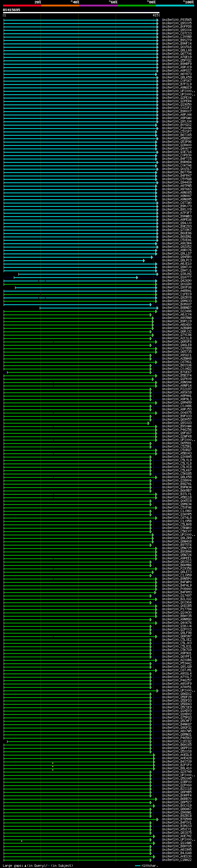Click the UniRef100_B4JG48 hit
Viewport: 197px width, 868px height.
point(177,853)
